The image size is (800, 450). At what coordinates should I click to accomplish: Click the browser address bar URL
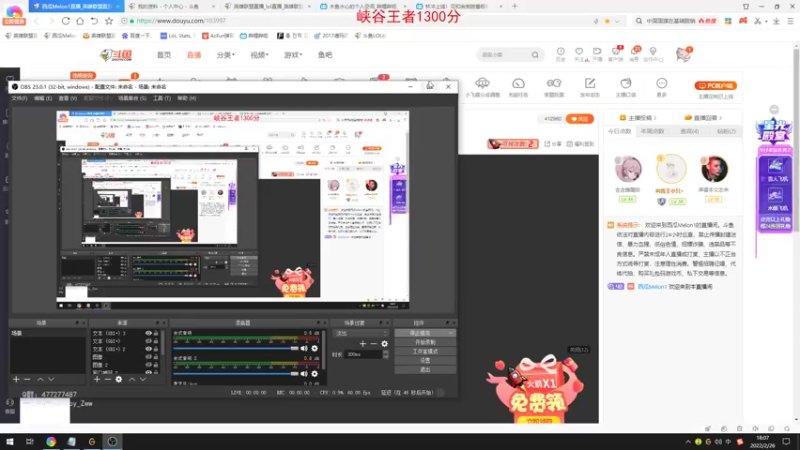coord(181,21)
